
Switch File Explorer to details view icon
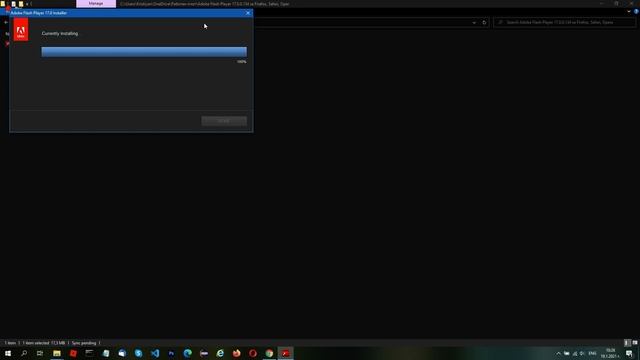click(627, 343)
